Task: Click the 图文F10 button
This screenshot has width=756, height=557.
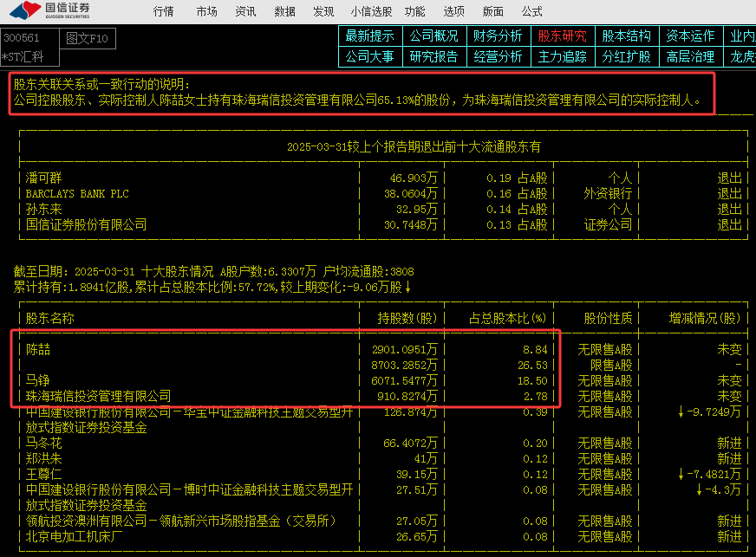Action: point(88,38)
